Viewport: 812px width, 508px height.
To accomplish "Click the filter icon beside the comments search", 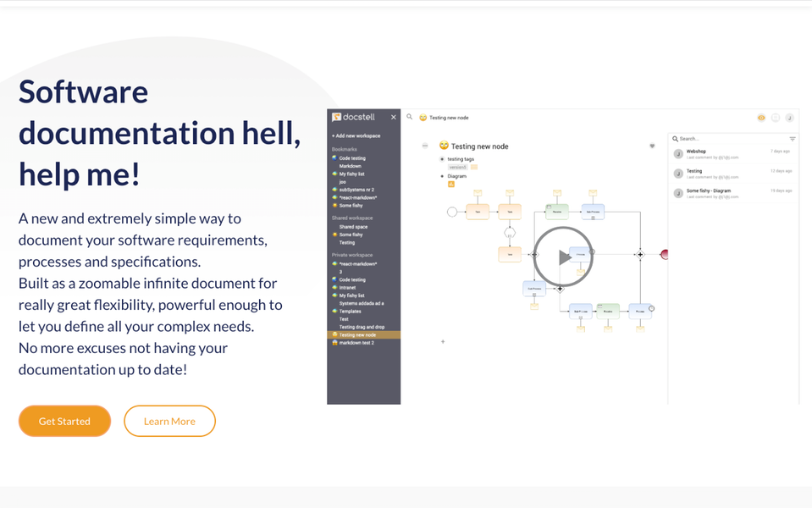I will (793, 139).
